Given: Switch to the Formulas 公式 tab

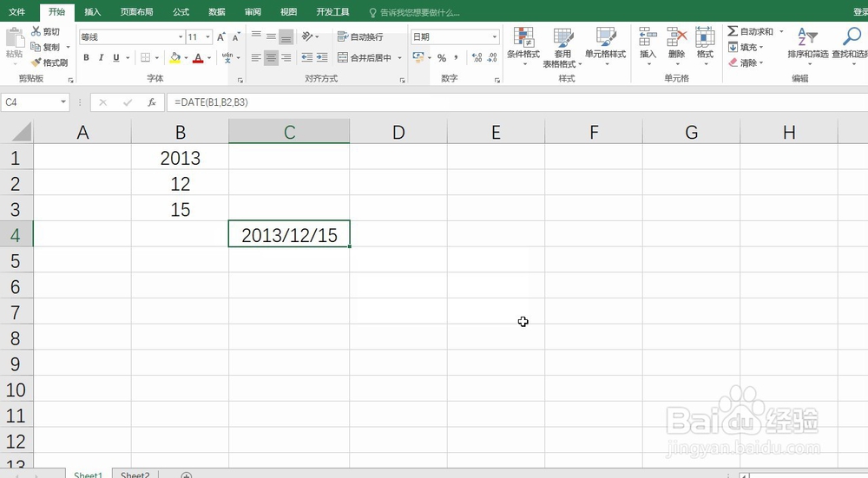Looking at the screenshot, I should (x=181, y=11).
